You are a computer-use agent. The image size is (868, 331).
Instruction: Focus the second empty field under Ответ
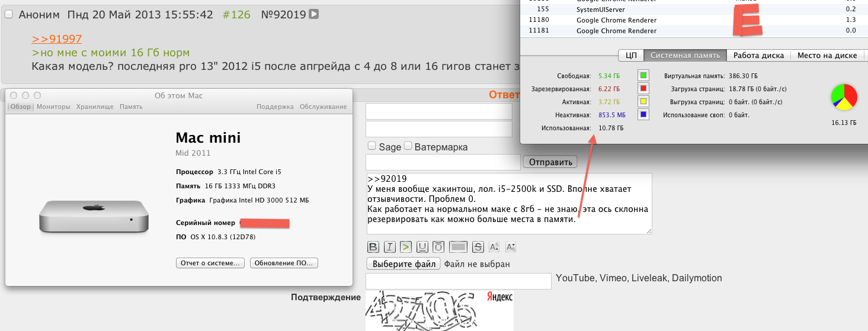(x=439, y=129)
